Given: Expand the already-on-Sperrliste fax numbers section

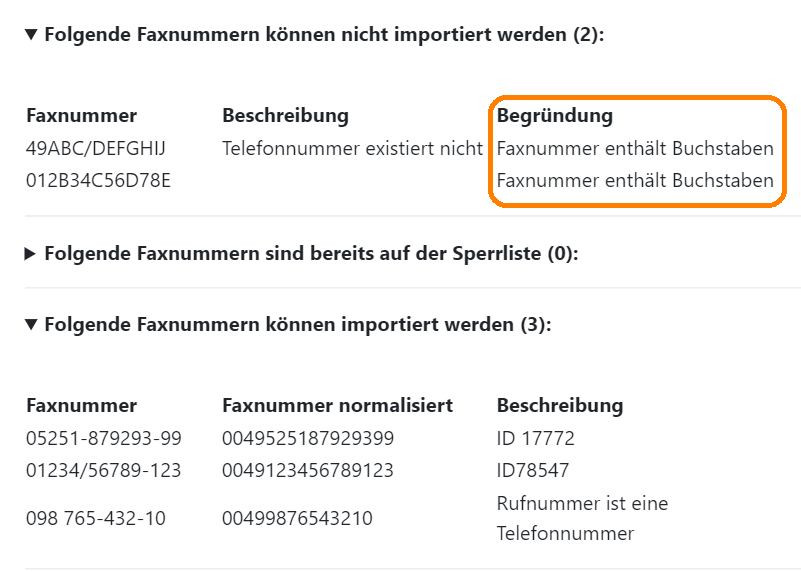Looking at the screenshot, I should [x=30, y=254].
